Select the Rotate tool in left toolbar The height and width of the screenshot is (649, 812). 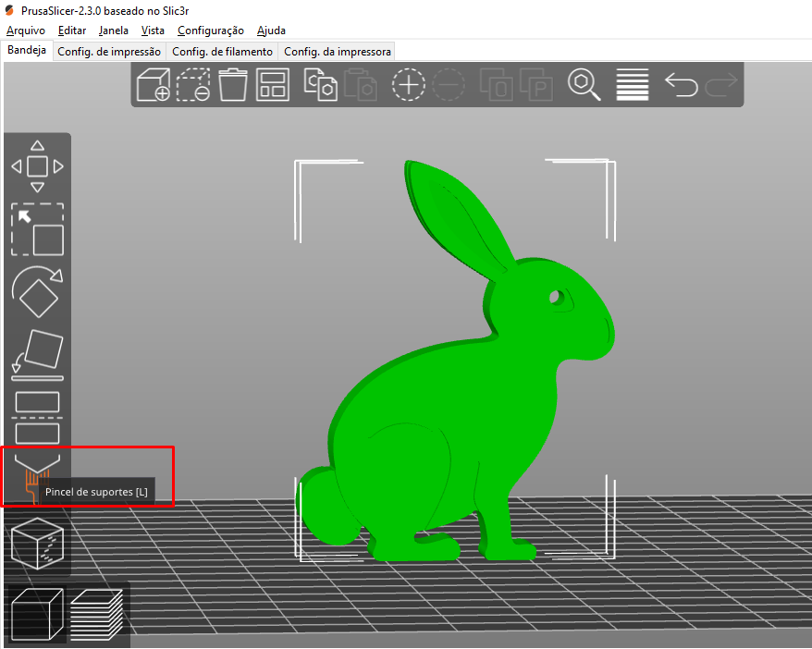tap(37, 292)
